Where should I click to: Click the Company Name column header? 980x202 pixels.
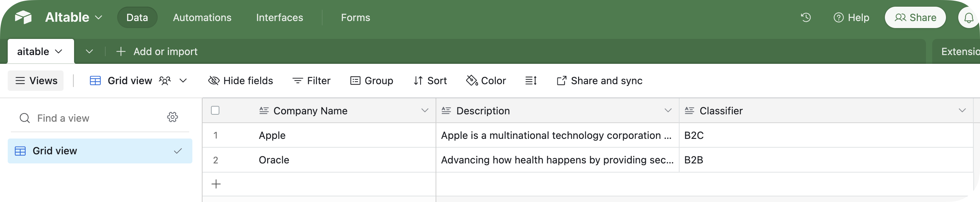(319, 111)
